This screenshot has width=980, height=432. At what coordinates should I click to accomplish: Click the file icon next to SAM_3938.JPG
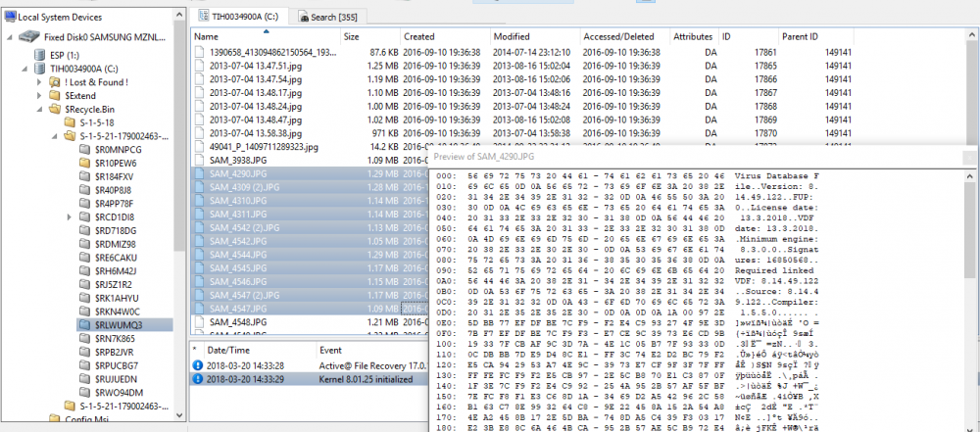coord(199,160)
